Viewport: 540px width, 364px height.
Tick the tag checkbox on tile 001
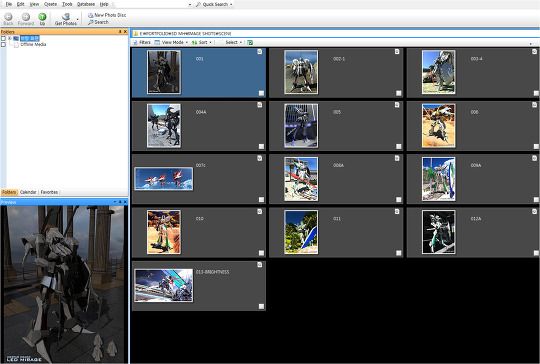(x=261, y=93)
